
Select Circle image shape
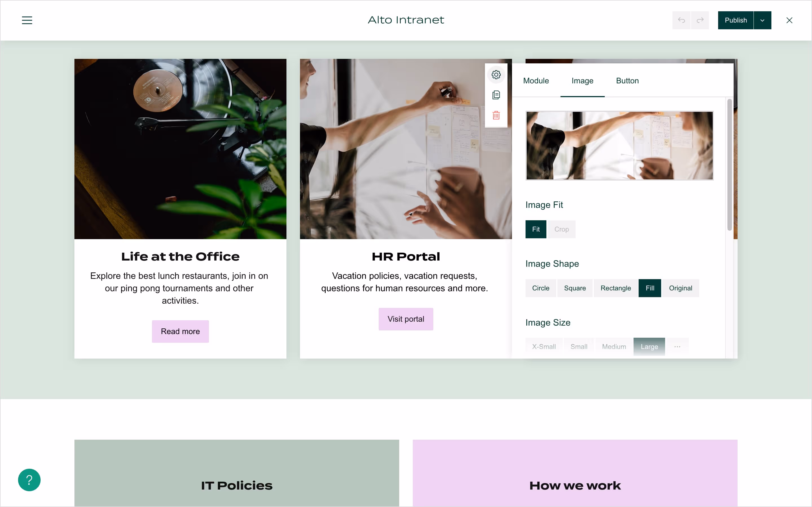point(540,288)
